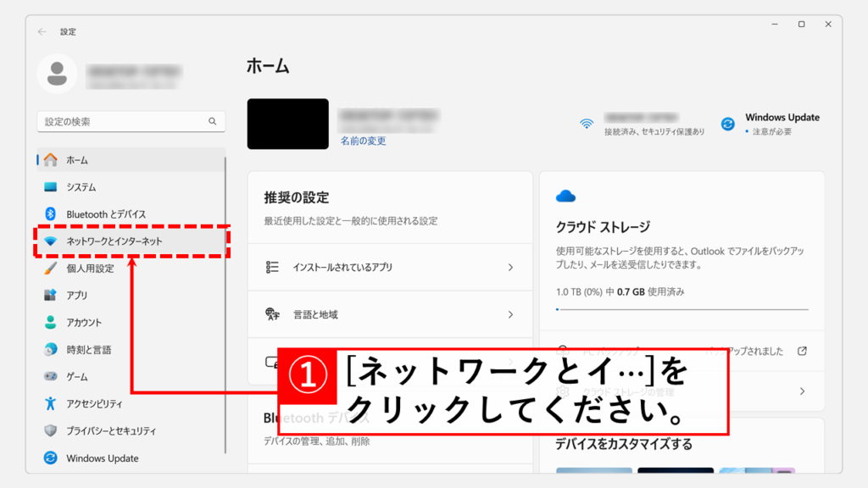
Task: Click the back arrow in title bar
Action: (42, 31)
